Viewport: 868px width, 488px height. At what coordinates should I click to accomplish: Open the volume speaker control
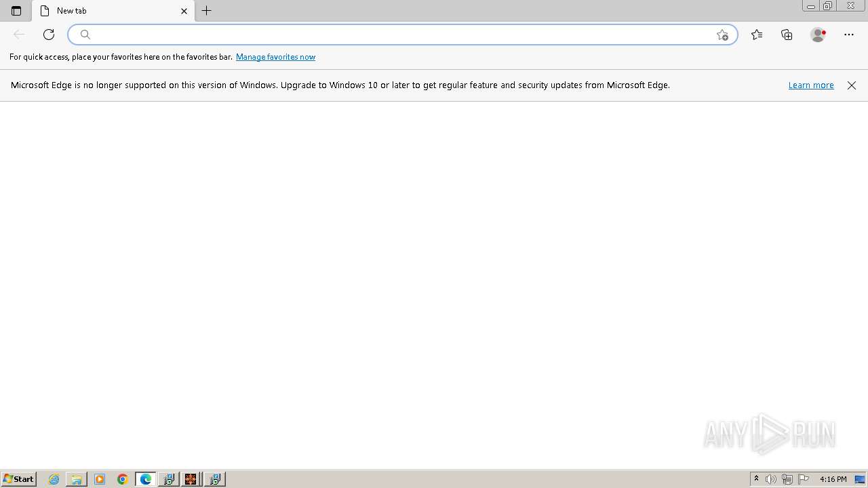click(x=771, y=479)
